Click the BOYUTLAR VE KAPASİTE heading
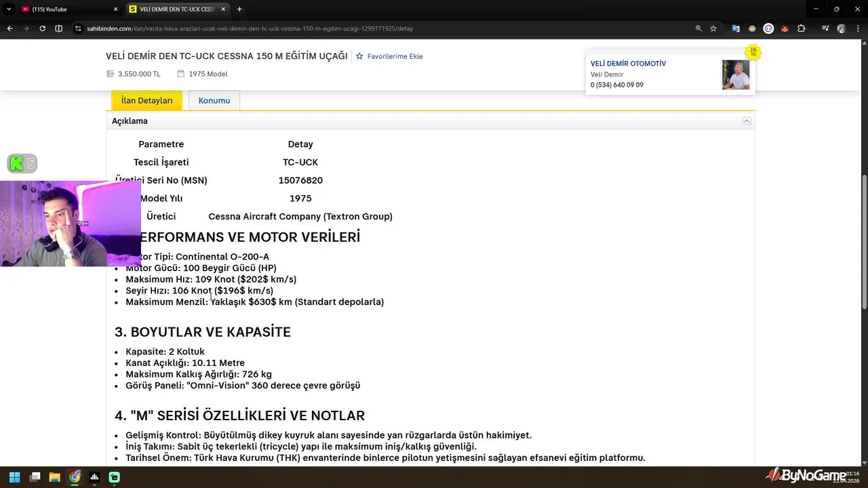This screenshot has width=868, height=488. pyautogui.click(x=203, y=332)
